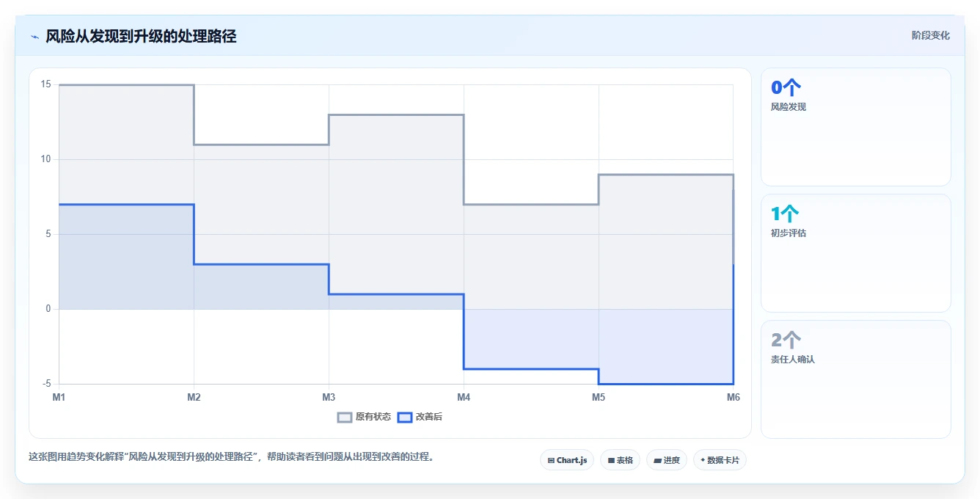The height and width of the screenshot is (499, 980).
Task: Click the 数据卡片 sparkle icon
Action: (x=703, y=460)
